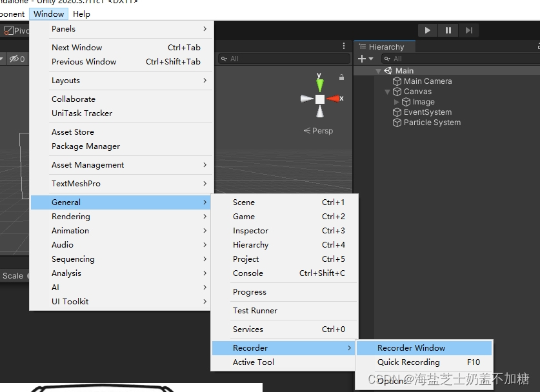The image size is (540, 392).
Task: Click Quick Recording option
Action: click(410, 362)
